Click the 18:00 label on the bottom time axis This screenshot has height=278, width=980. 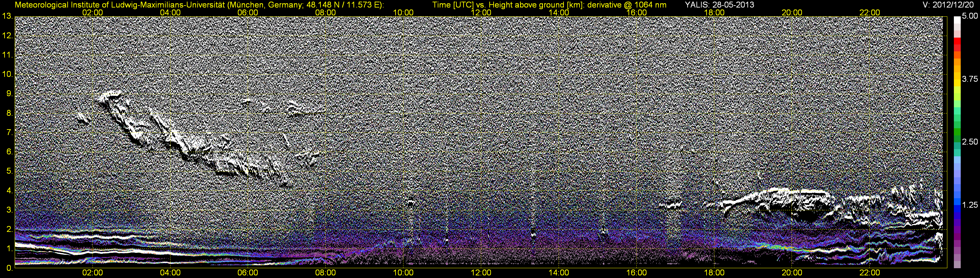[714, 273]
